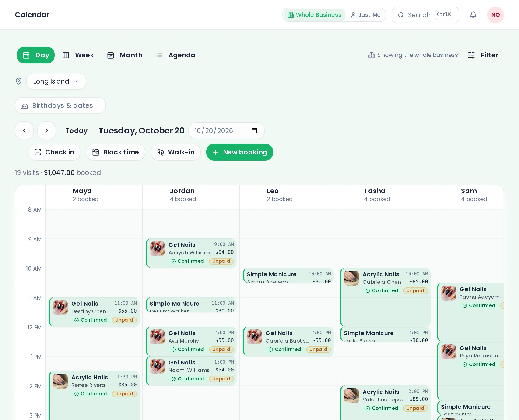Click the Search field

[425, 15]
